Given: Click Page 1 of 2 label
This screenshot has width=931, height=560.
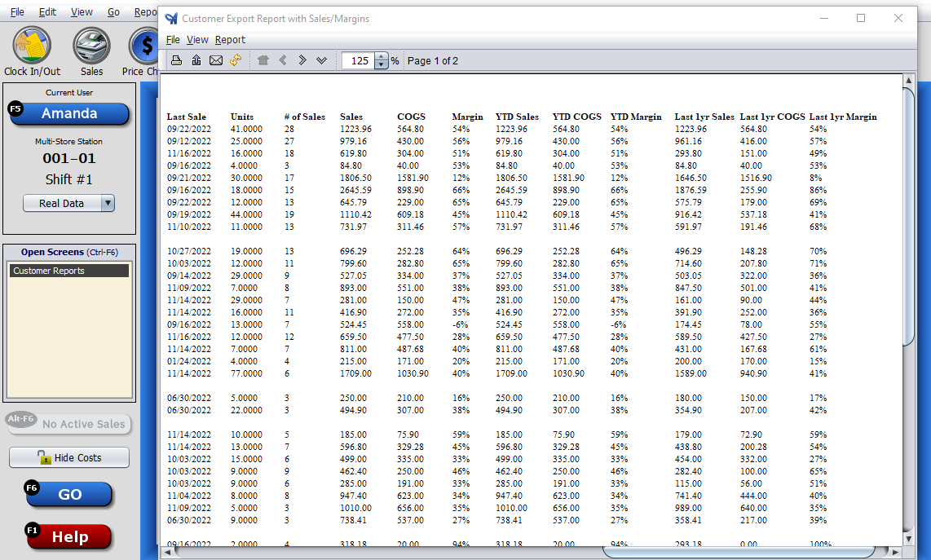Looking at the screenshot, I should coord(433,60).
